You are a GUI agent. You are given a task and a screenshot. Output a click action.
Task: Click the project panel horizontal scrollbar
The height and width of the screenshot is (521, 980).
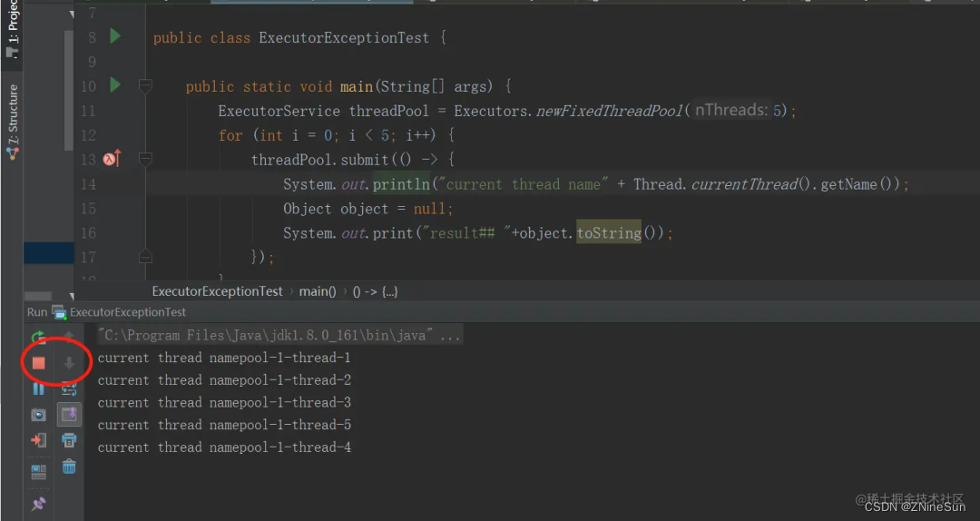click(38, 296)
